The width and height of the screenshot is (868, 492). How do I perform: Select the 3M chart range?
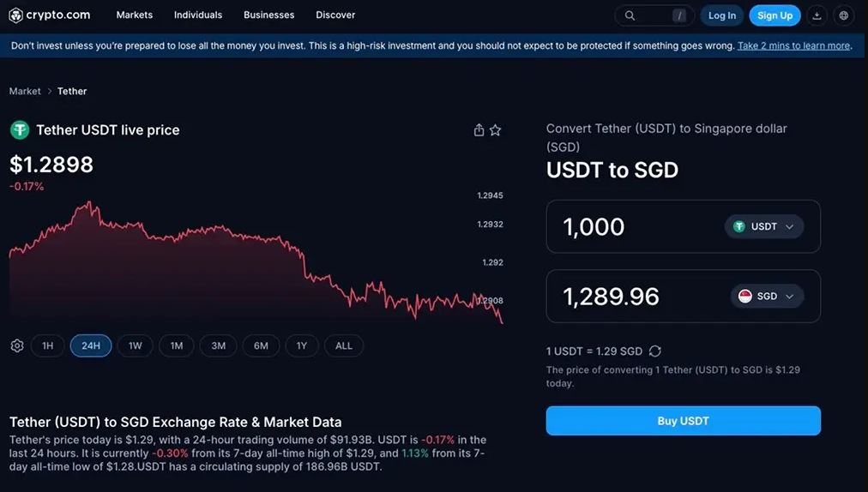[x=218, y=346]
